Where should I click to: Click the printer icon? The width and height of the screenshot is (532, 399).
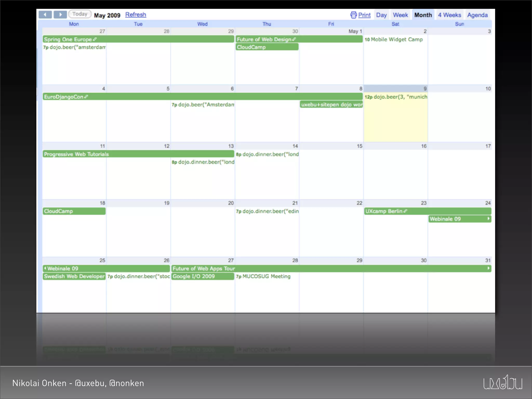353,15
